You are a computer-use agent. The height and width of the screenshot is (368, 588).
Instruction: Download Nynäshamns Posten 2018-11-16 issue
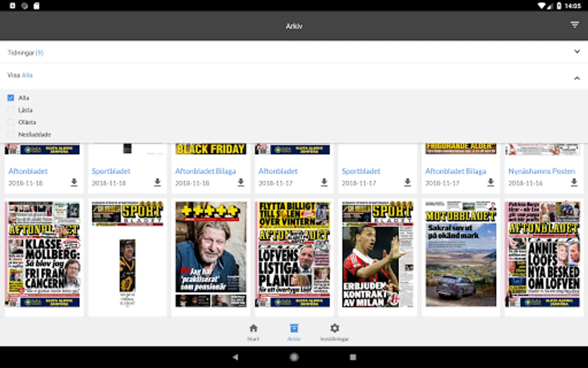[x=574, y=182]
